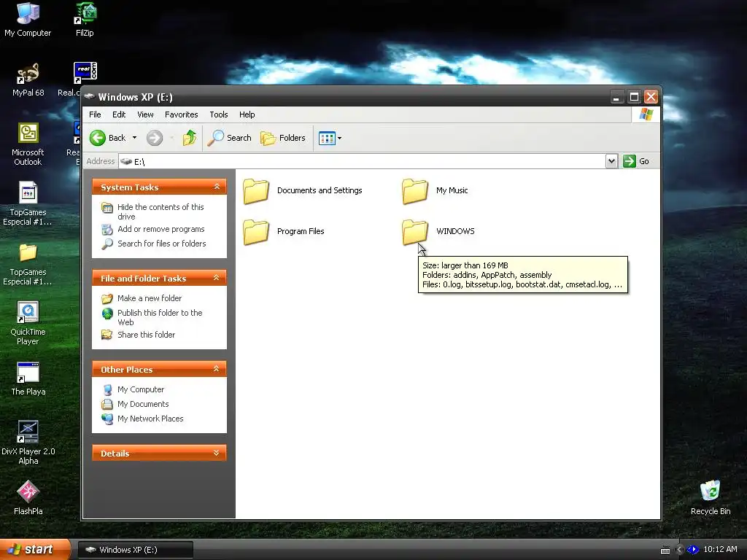Select the DivX Player 2.0 Alpha icon
The height and width of the screenshot is (560, 747).
tap(28, 443)
